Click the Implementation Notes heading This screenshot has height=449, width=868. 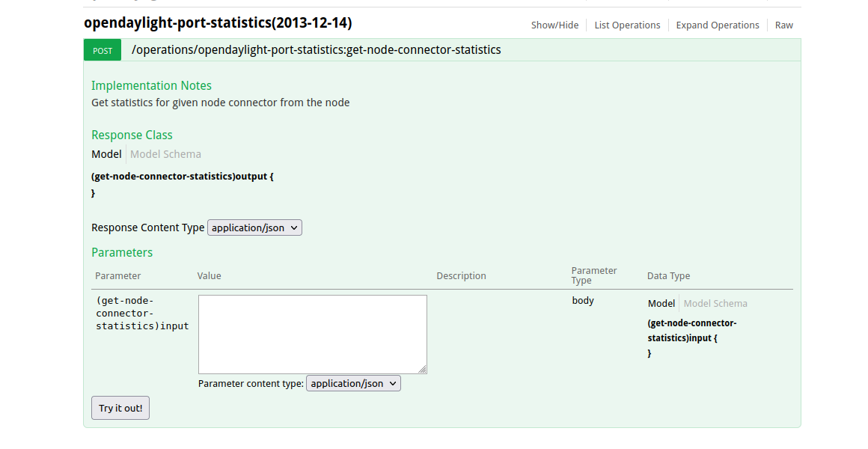[x=151, y=85]
